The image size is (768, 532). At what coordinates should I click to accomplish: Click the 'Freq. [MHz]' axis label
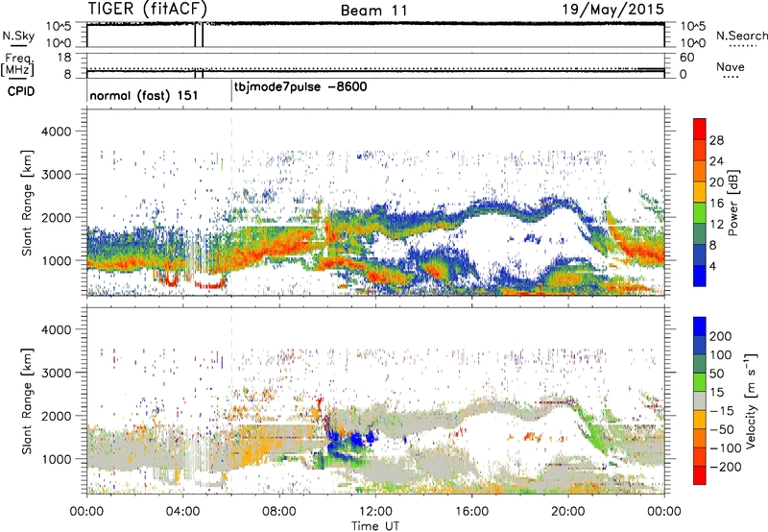coord(18,64)
